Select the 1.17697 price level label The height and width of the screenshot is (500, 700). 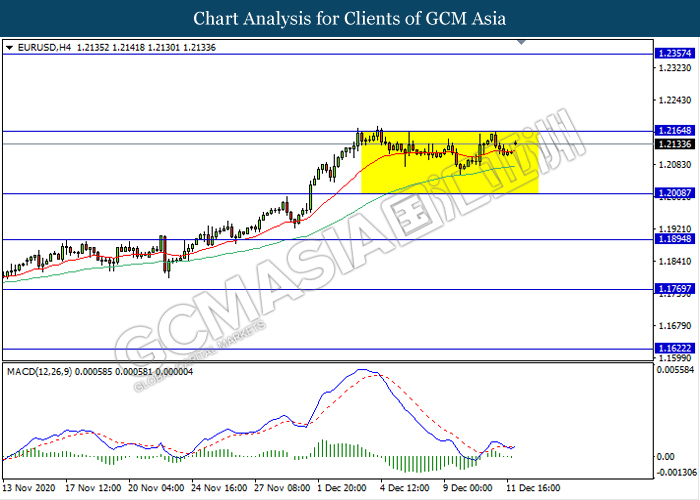point(675,289)
